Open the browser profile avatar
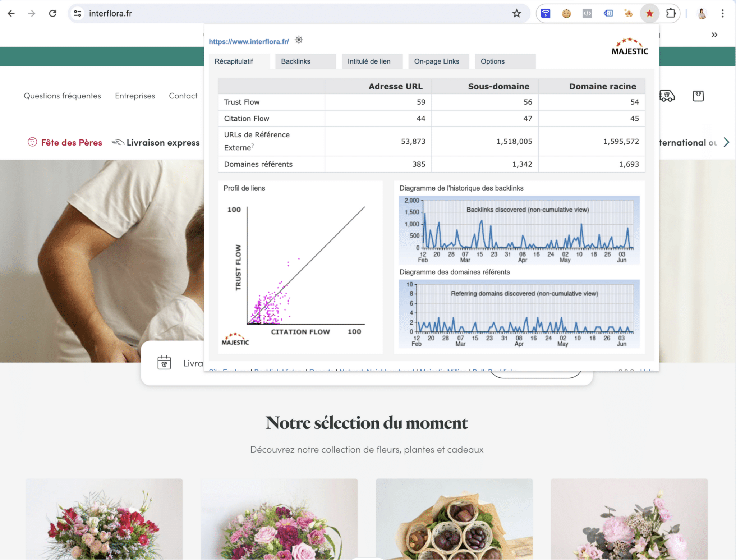The image size is (736, 560). 702,14
